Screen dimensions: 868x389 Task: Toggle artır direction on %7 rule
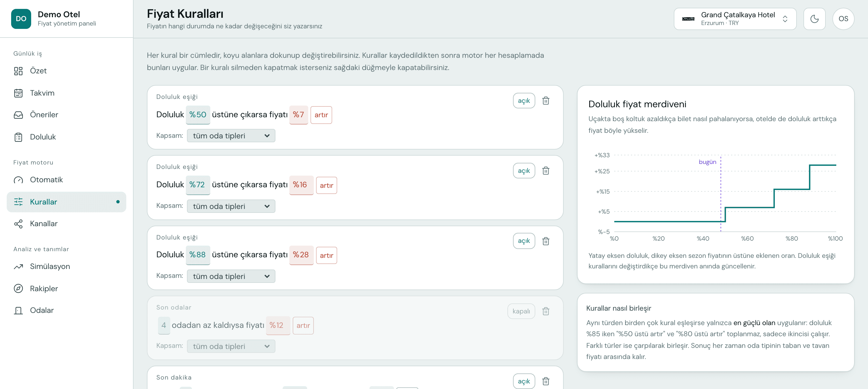(321, 115)
